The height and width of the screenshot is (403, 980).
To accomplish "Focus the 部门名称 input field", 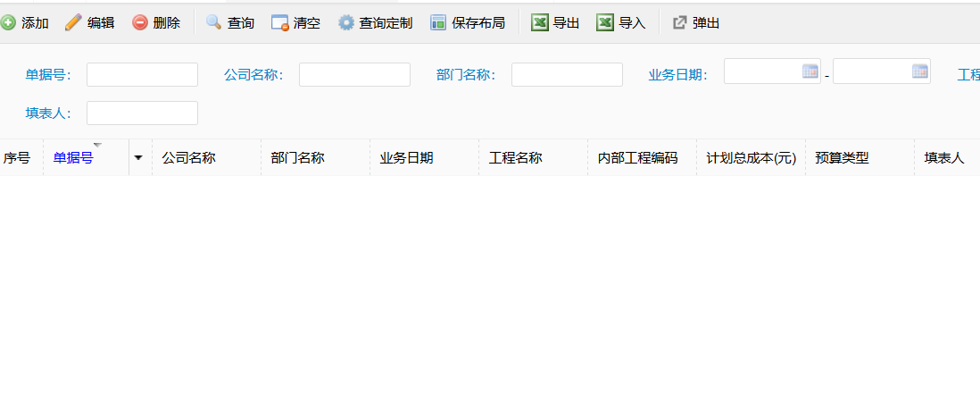I will tap(568, 74).
